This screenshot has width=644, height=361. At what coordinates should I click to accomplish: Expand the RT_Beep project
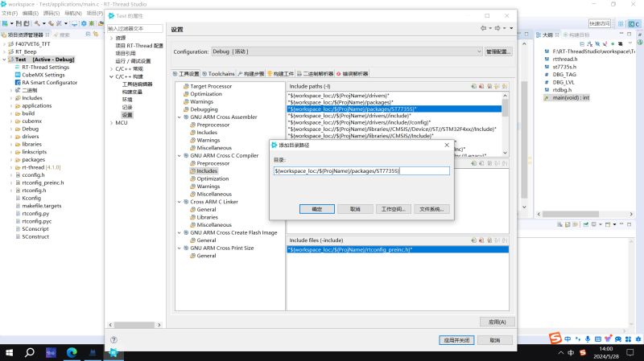point(5,51)
